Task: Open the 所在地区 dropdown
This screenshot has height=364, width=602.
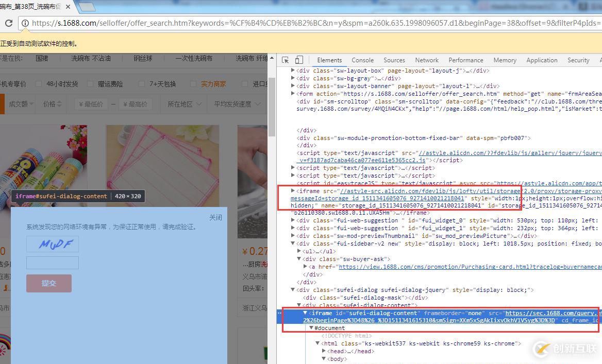Action: 184,104
